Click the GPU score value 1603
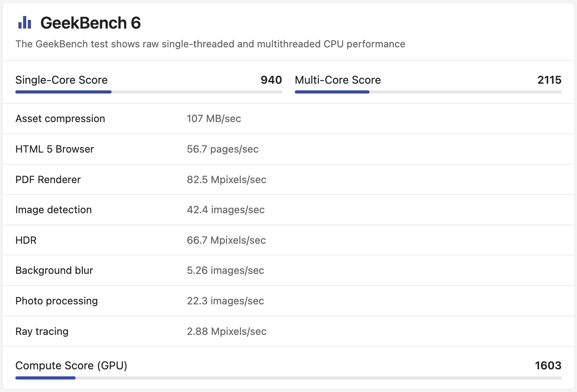 (548, 365)
